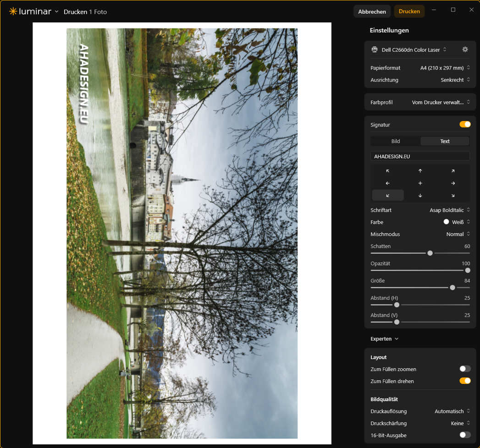Open Druckschärfung Keine dropdown
The height and width of the screenshot is (448, 480).
pyautogui.click(x=460, y=423)
